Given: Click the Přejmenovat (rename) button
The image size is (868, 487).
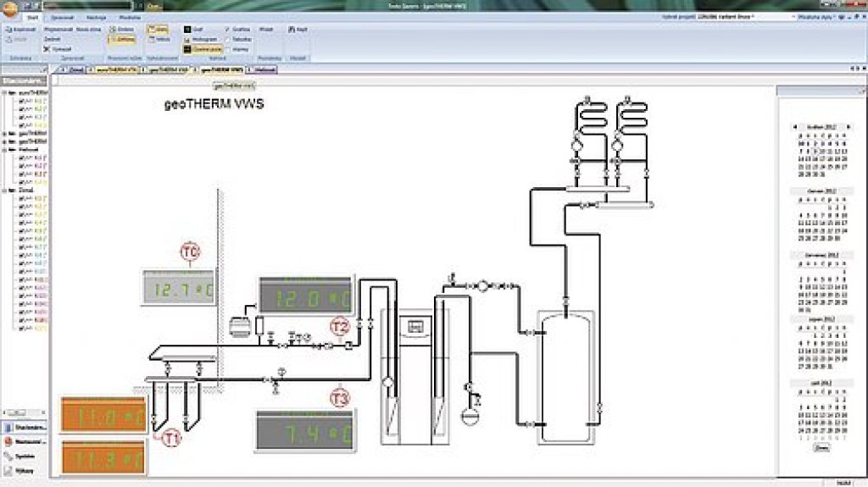Looking at the screenshot, I should point(58,30).
